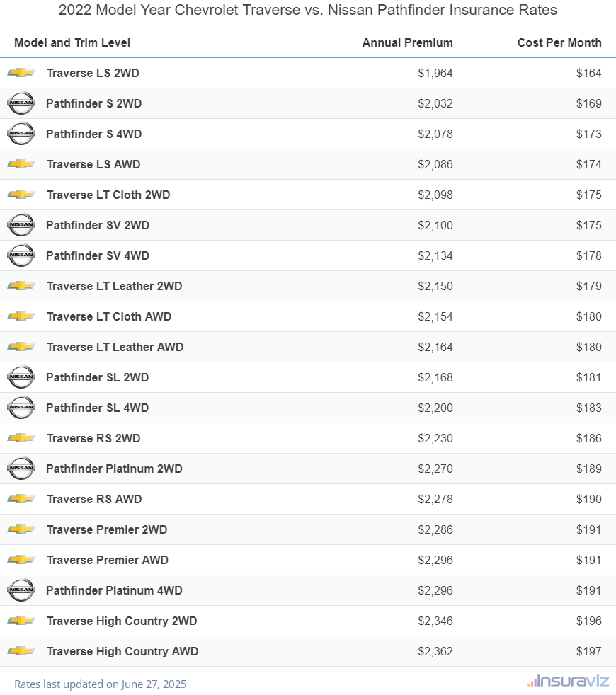The width and height of the screenshot is (616, 695).
Task: Click the $2,200 annual premium for Pathfinder SL 4WD
Action: (435, 408)
